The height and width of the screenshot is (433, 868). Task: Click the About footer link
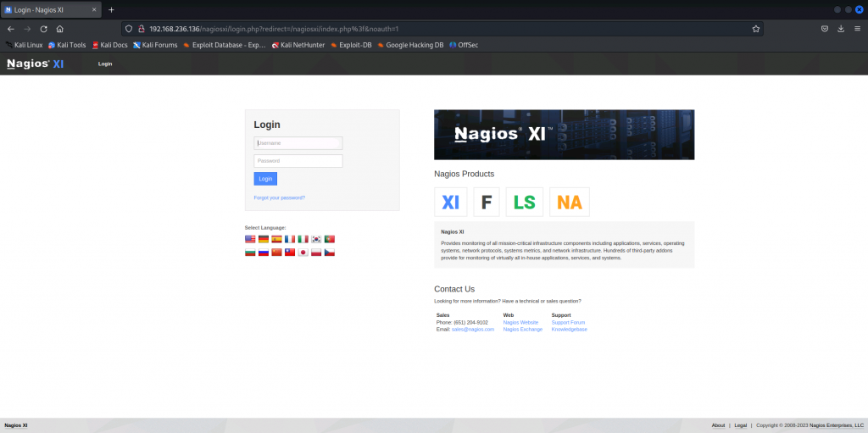click(x=718, y=425)
